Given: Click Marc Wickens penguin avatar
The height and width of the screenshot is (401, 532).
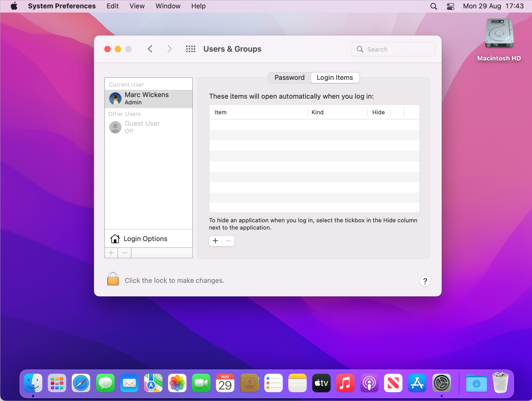Looking at the screenshot, I should (x=115, y=99).
